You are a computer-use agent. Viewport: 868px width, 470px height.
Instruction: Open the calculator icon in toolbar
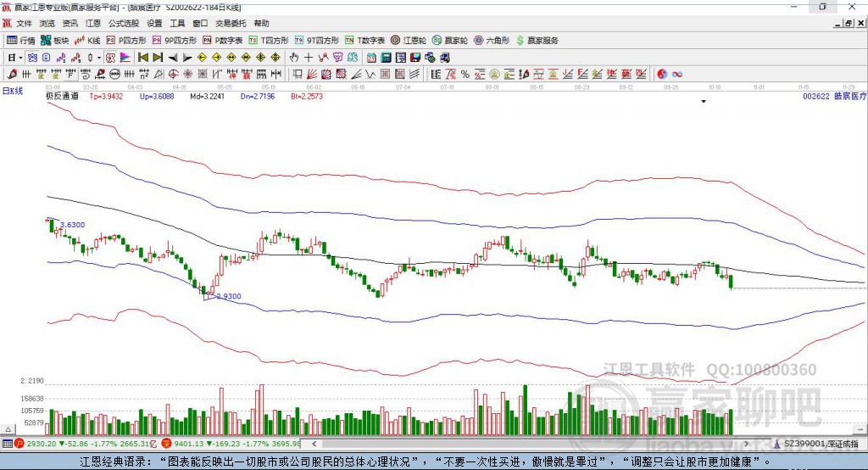[x=386, y=58]
